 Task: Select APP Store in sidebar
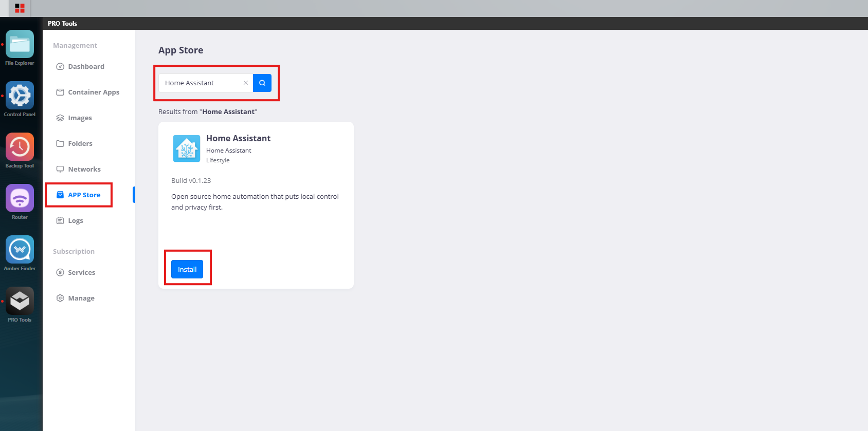click(79, 195)
